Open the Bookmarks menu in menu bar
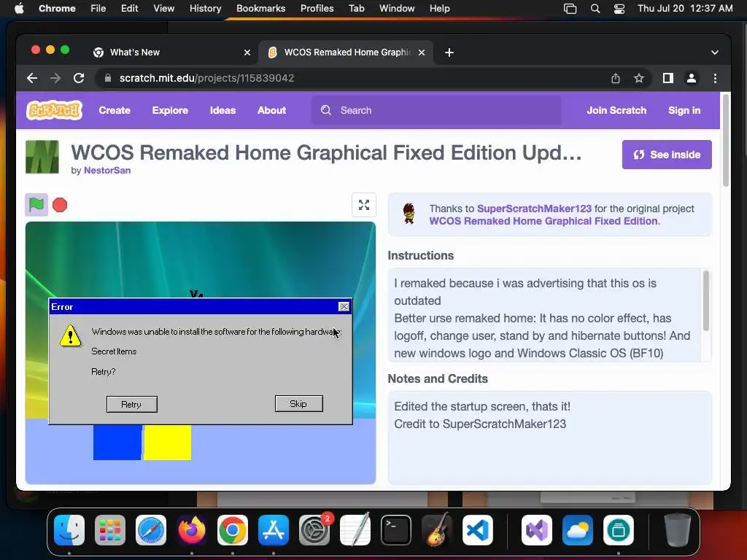747x560 pixels. coord(260,9)
